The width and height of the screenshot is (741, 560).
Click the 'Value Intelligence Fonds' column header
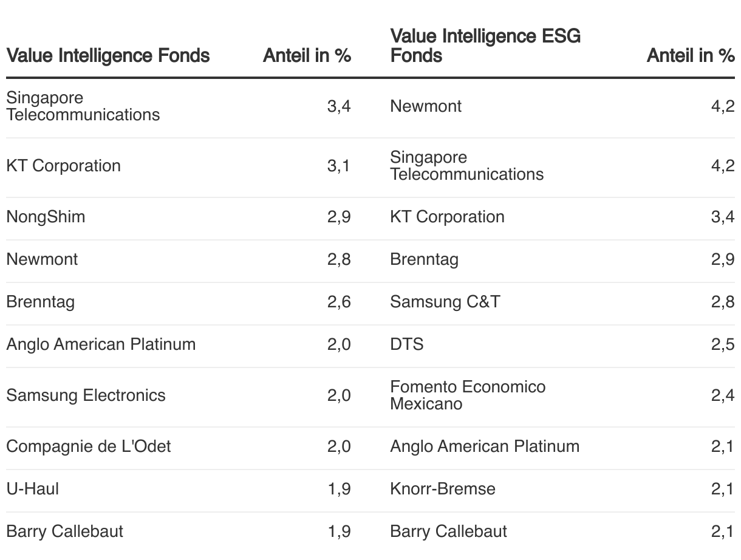coord(108,56)
